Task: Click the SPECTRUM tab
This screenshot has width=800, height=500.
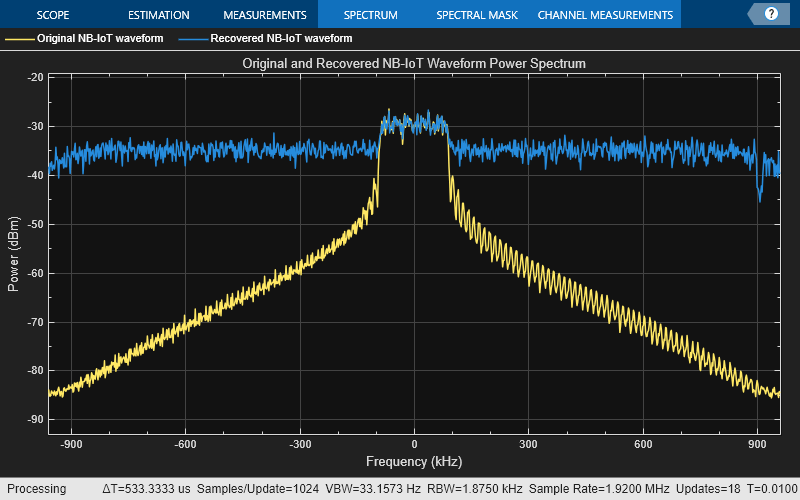Action: [x=371, y=15]
